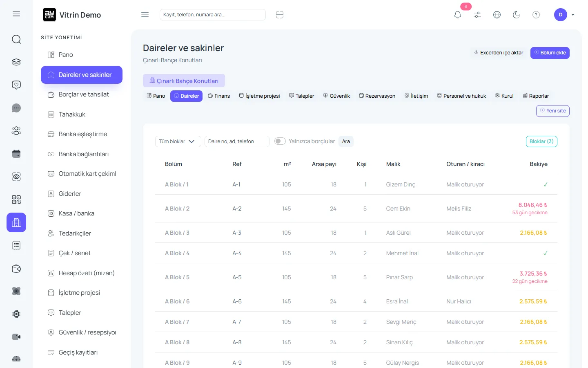Open the calendar icon in the left rail

point(16,154)
